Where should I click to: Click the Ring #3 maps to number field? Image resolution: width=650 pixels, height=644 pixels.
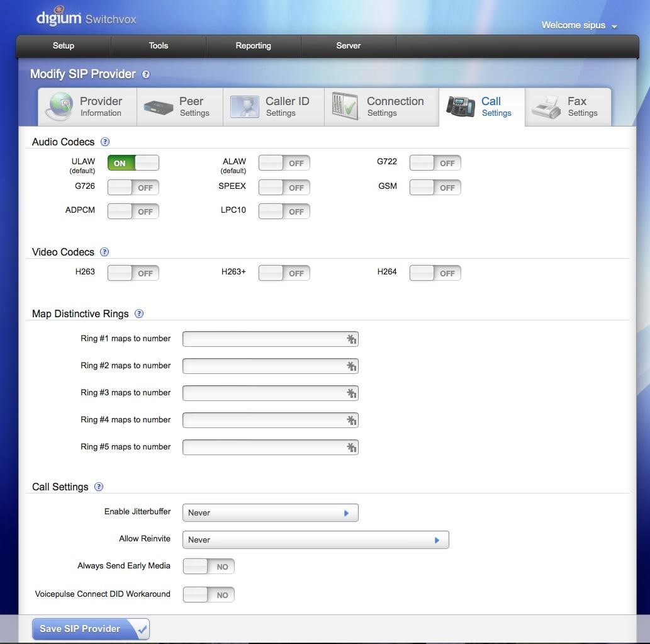tap(271, 393)
